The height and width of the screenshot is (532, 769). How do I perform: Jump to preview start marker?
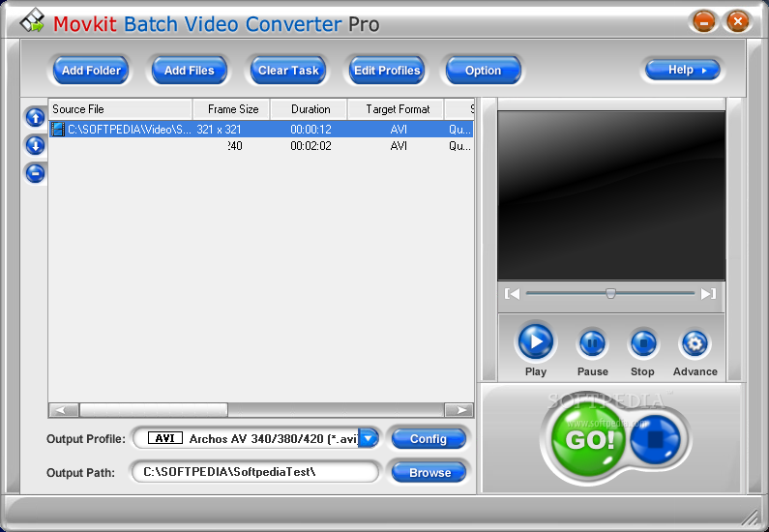point(512,294)
